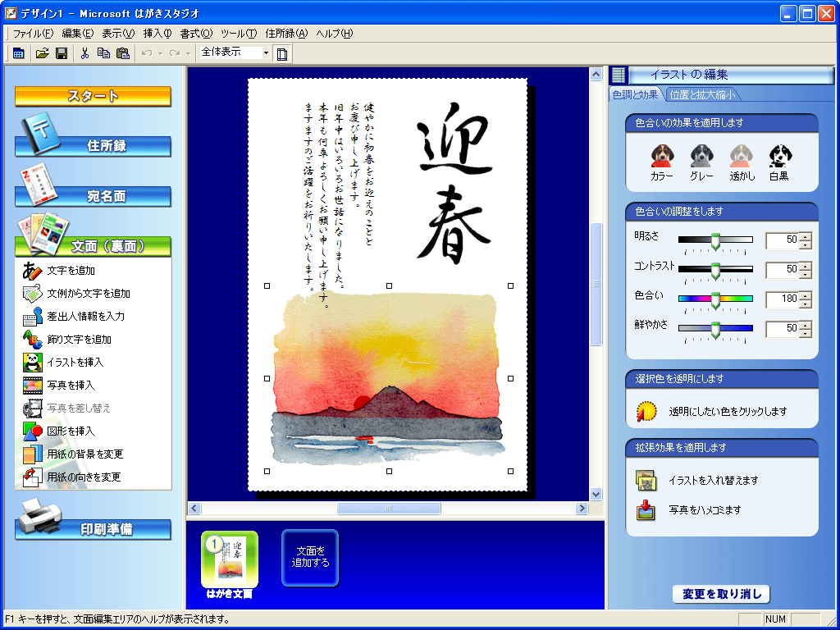Viewport: 840px width, 630px height.
Task: Click the 差出人情報を入力 icon
Action: (x=32, y=317)
